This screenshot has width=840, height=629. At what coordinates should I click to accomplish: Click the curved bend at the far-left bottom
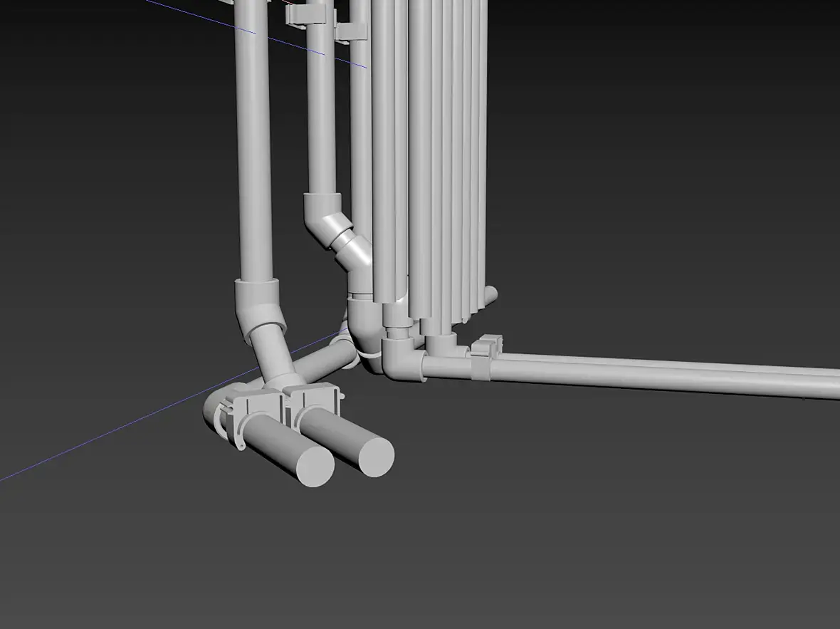click(218, 410)
